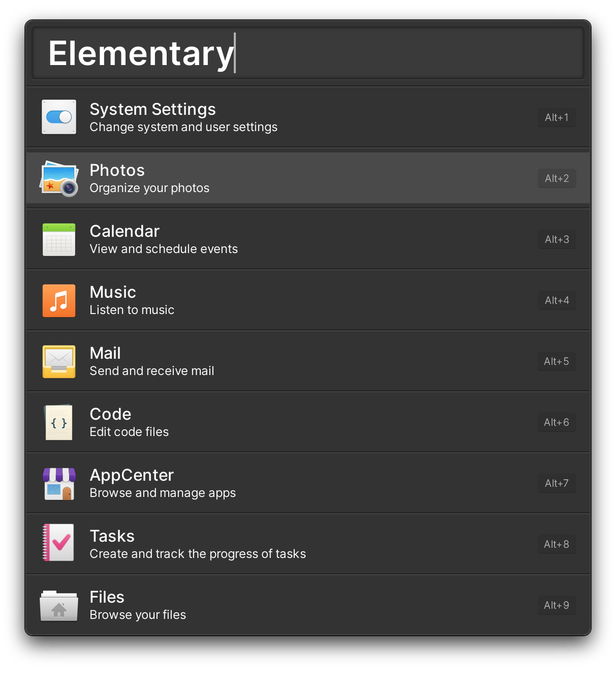Click the Code curly-braces icon
This screenshot has height=686, width=616.
pyautogui.click(x=59, y=422)
